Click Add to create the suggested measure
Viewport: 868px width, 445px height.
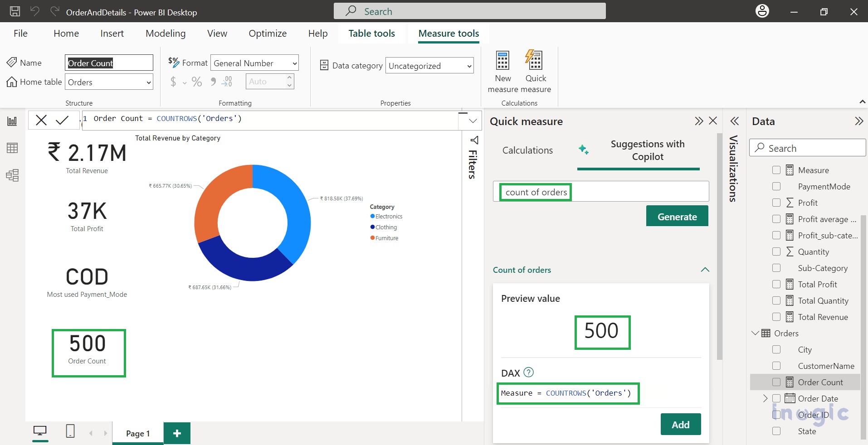(680, 424)
